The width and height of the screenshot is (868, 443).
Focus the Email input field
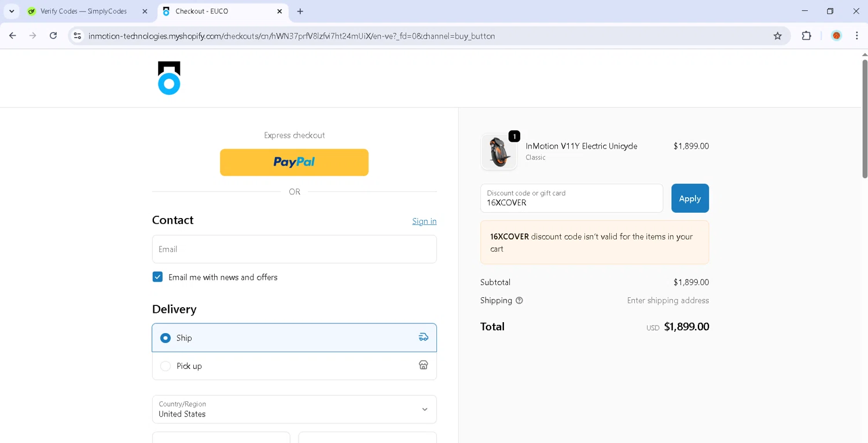[x=294, y=249]
